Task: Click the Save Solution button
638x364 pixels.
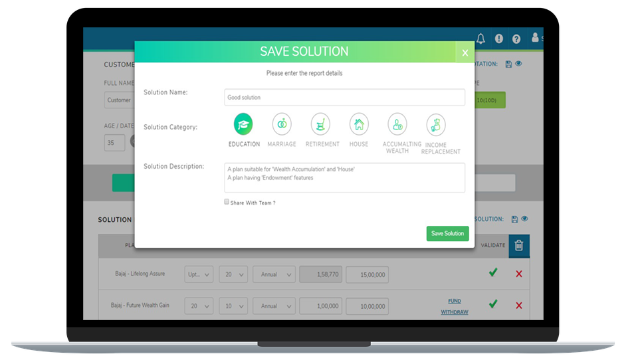Action: 447,234
